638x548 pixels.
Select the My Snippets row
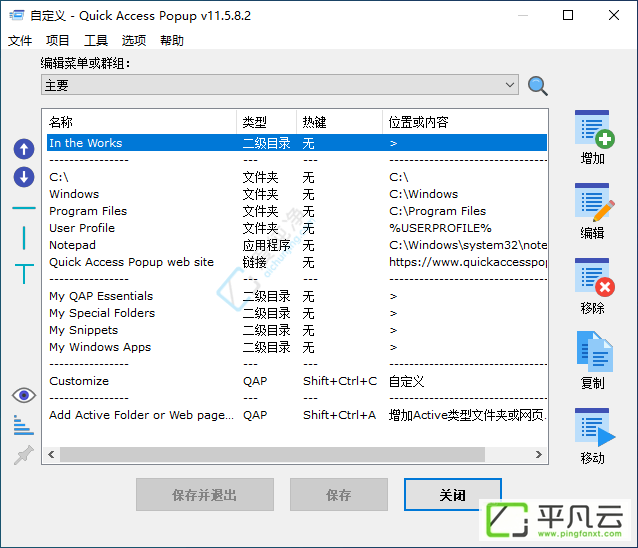[x=297, y=330]
